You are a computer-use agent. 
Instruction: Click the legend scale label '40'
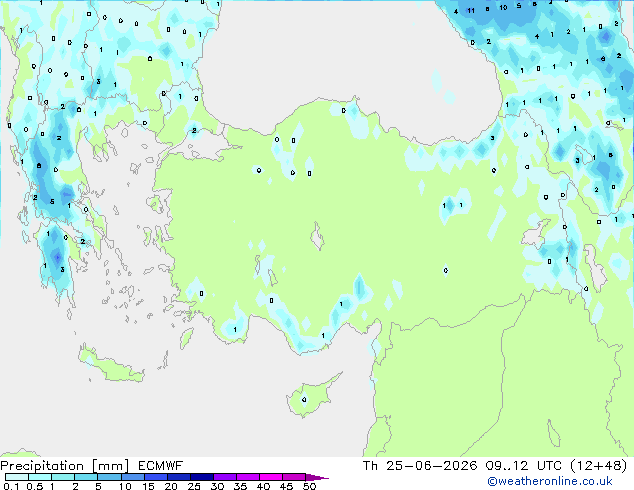(x=263, y=486)
